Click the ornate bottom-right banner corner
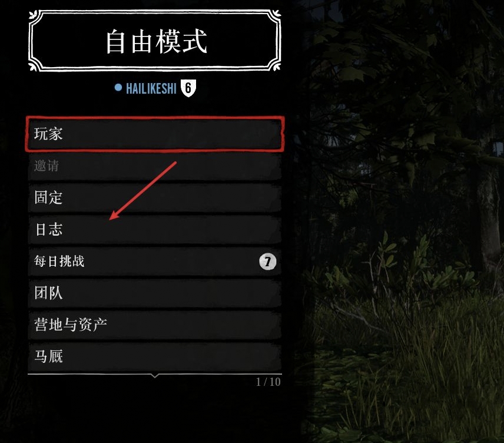 point(275,65)
